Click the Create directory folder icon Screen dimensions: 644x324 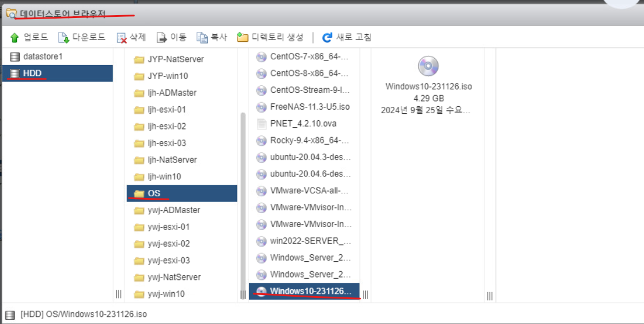pos(243,38)
